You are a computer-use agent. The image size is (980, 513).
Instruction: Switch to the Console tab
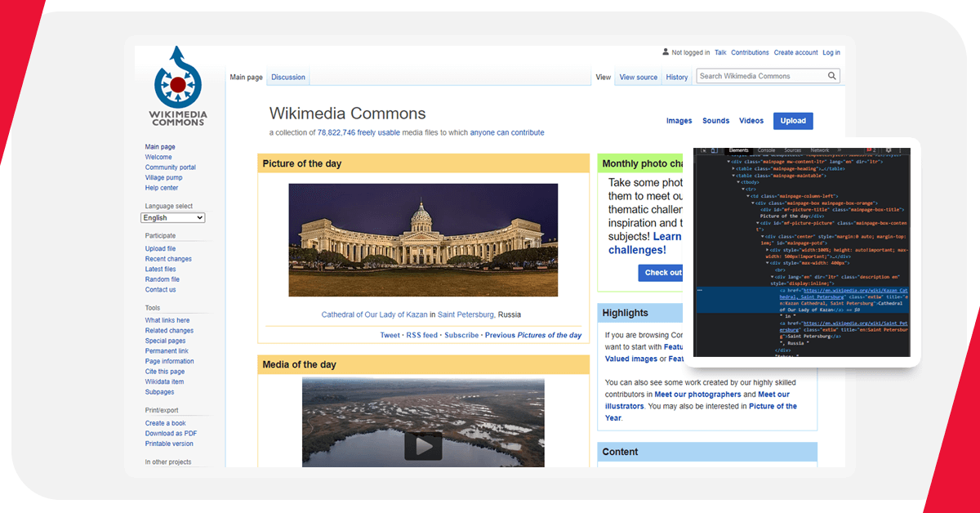coord(766,150)
